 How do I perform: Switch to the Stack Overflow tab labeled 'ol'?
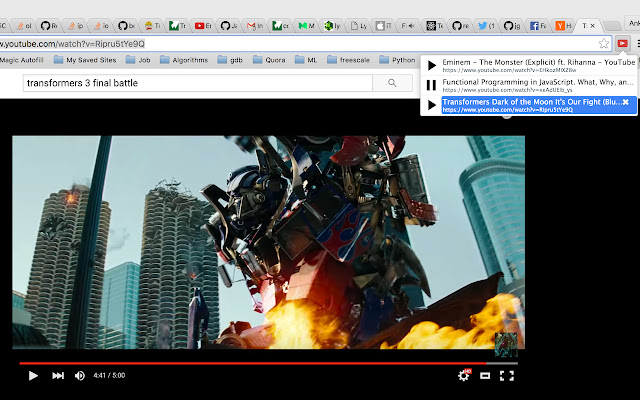coord(24,26)
